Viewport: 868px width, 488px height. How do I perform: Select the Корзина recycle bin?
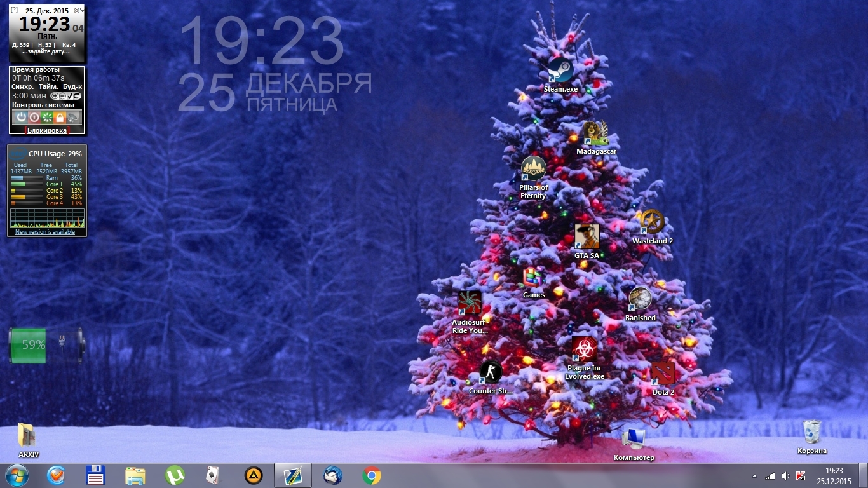point(812,437)
